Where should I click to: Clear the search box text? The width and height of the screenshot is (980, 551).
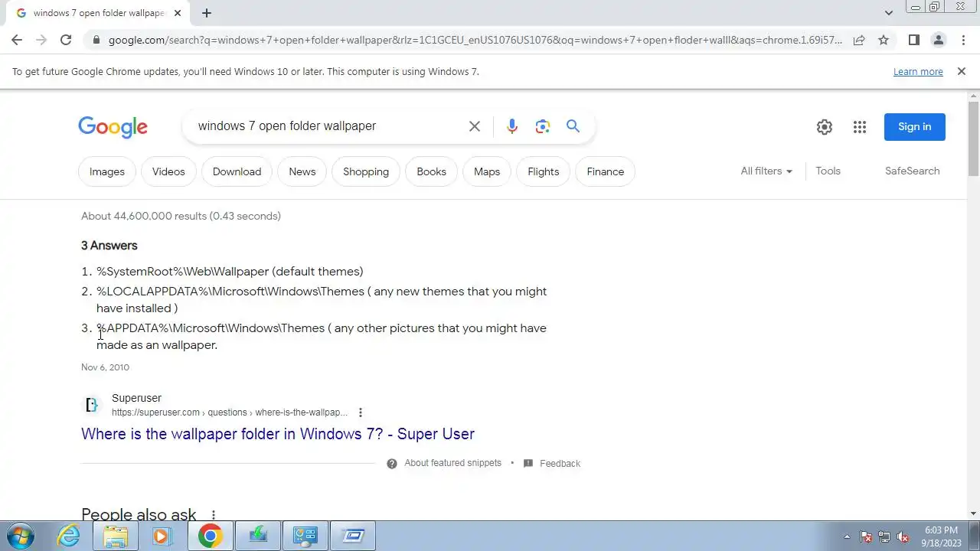(x=475, y=126)
